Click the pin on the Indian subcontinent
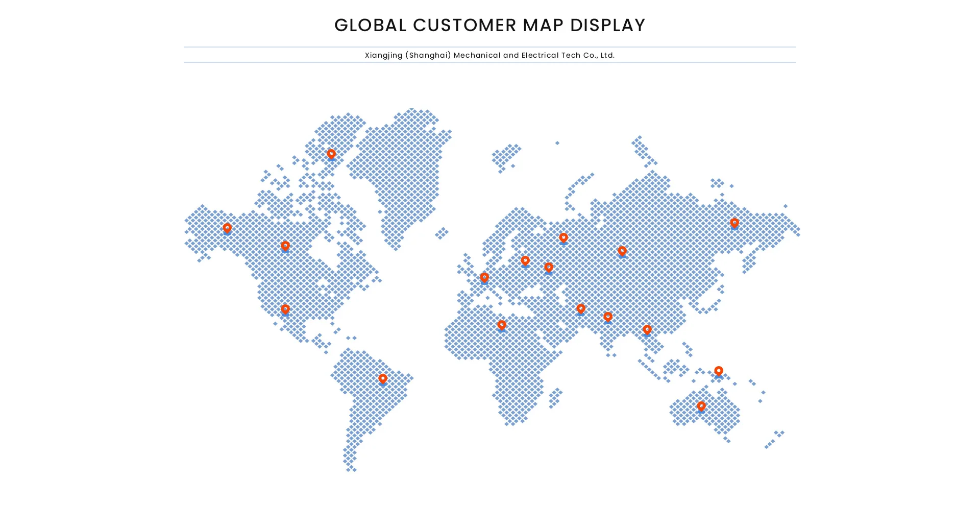The height and width of the screenshot is (528, 980). click(x=608, y=317)
